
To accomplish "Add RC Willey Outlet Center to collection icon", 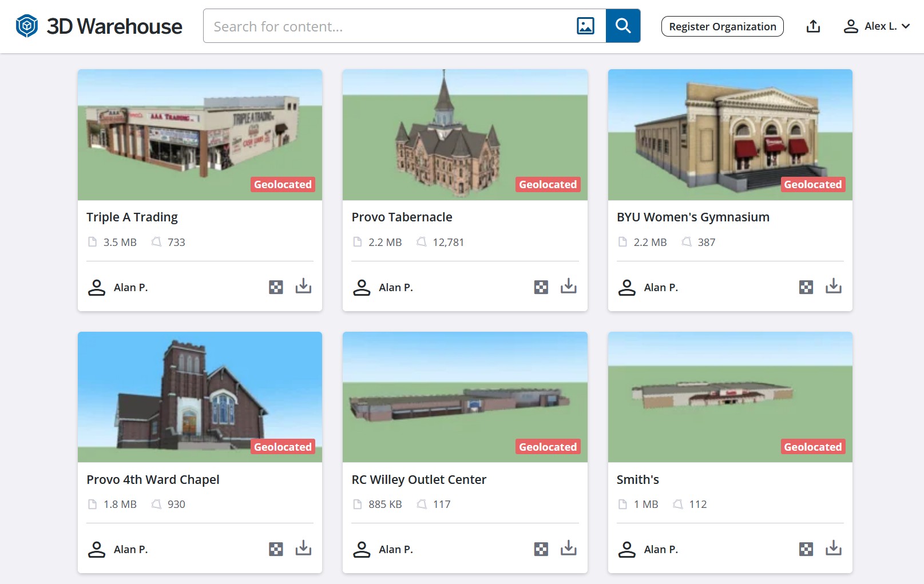I will coord(541,549).
